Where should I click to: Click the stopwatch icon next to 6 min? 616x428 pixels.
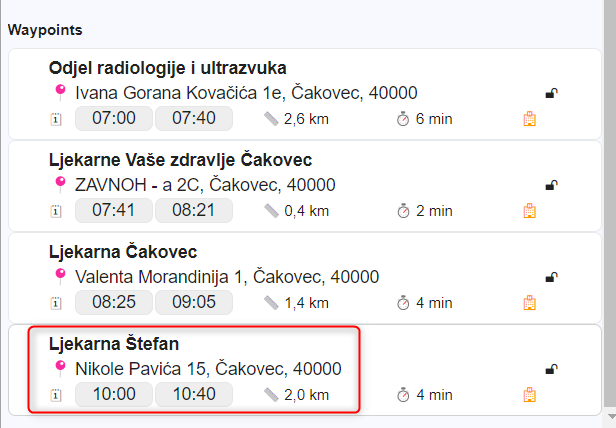click(404, 119)
